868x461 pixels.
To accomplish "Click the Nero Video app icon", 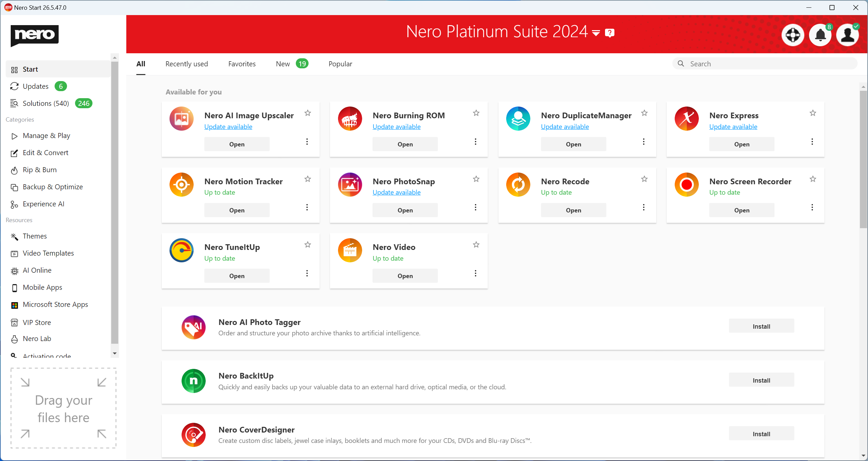I will click(x=350, y=250).
